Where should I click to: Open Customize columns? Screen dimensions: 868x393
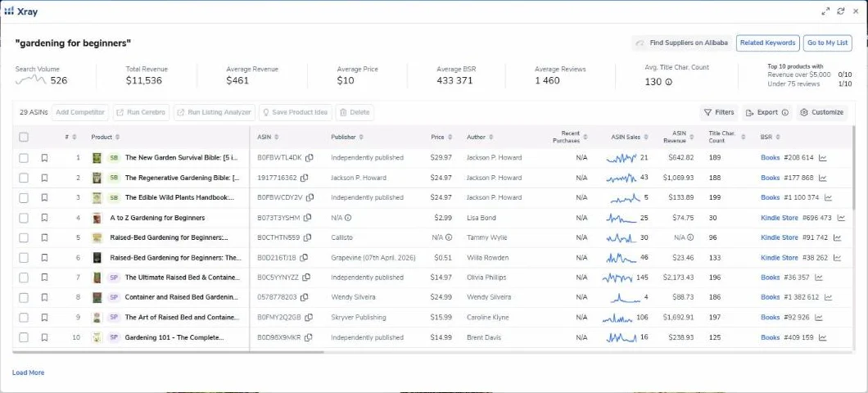tap(822, 112)
